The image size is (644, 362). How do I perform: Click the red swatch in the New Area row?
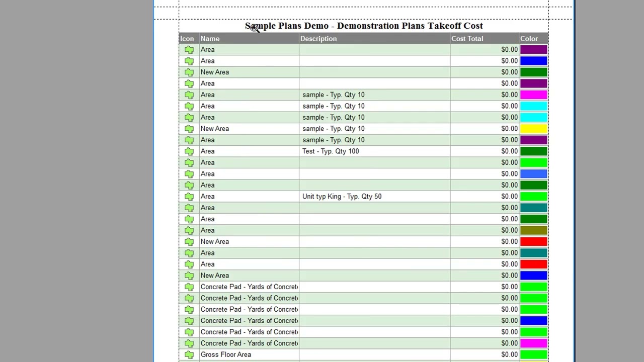coord(534,242)
